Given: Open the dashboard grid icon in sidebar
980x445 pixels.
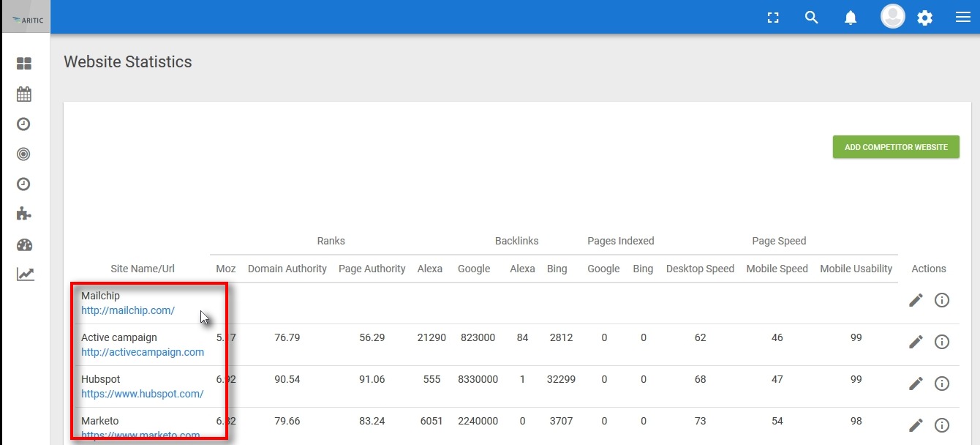Looking at the screenshot, I should (x=24, y=64).
